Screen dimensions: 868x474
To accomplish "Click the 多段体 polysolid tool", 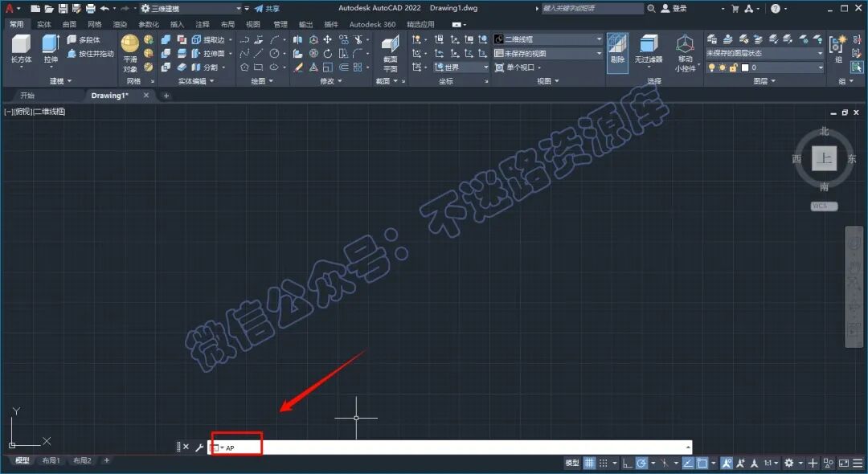I will pyautogui.click(x=84, y=40).
